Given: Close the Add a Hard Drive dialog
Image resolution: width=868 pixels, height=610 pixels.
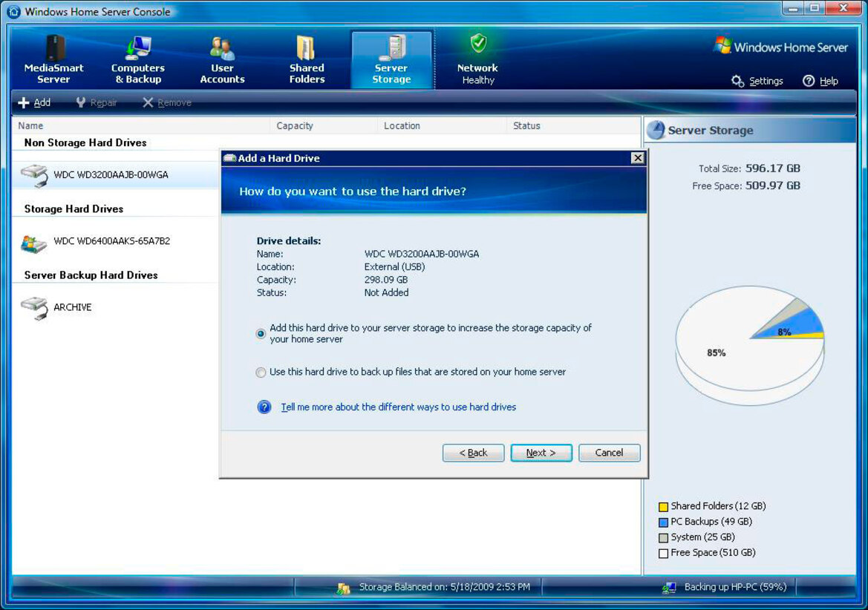Looking at the screenshot, I should click(x=638, y=158).
